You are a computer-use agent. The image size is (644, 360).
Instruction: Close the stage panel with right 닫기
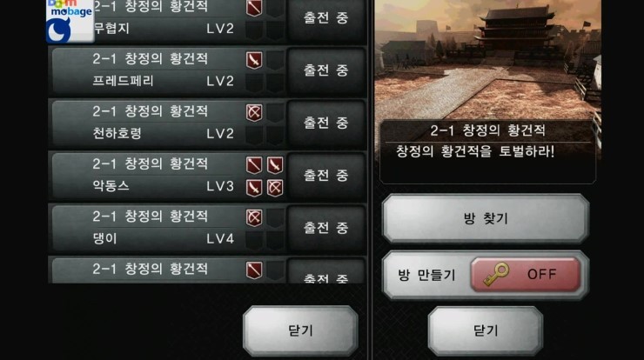coord(486,330)
